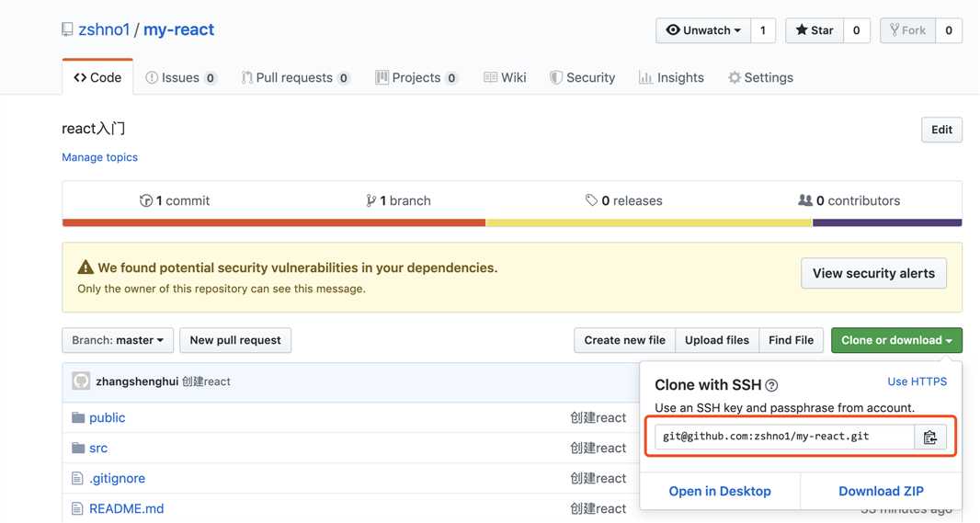Click the Find File button
This screenshot has width=980, height=523.
pos(791,340)
